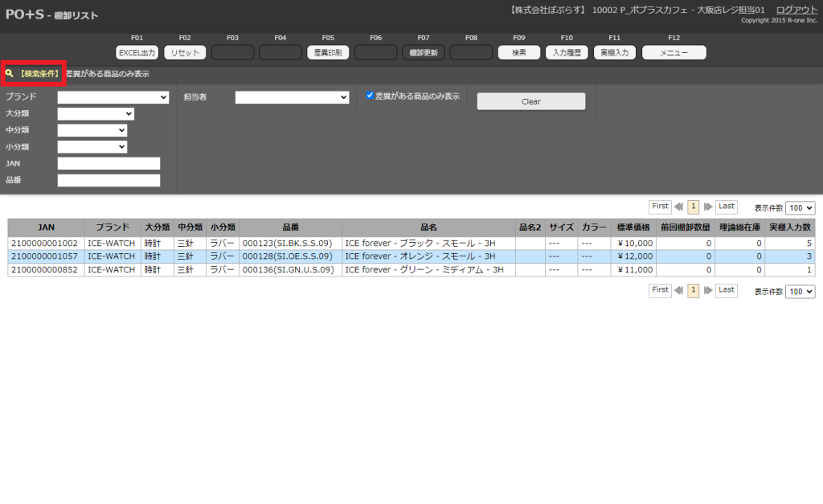Image resolution: width=823 pixels, height=504 pixels.
Task: Click the Clear button
Action: click(531, 101)
